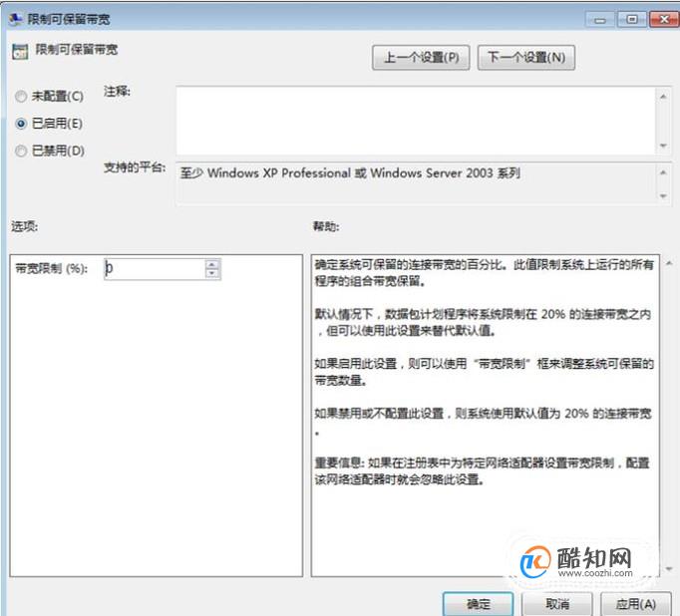Click the 支持的平台 box scroll down arrow
The width and height of the screenshot is (680, 616).
click(x=663, y=196)
